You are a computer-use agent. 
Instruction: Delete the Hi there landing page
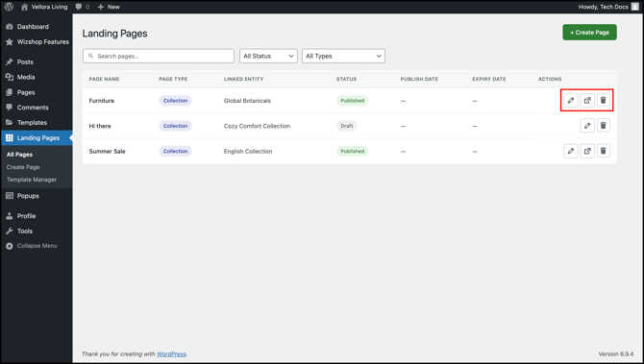(603, 126)
